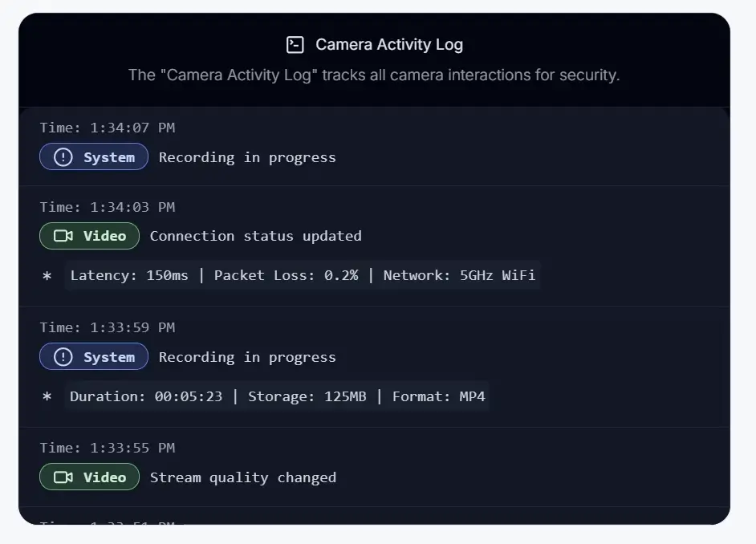Click the camera icon in the 1:33:55 PM Video badge
Image resolution: width=756 pixels, height=544 pixels.
pyautogui.click(x=63, y=477)
